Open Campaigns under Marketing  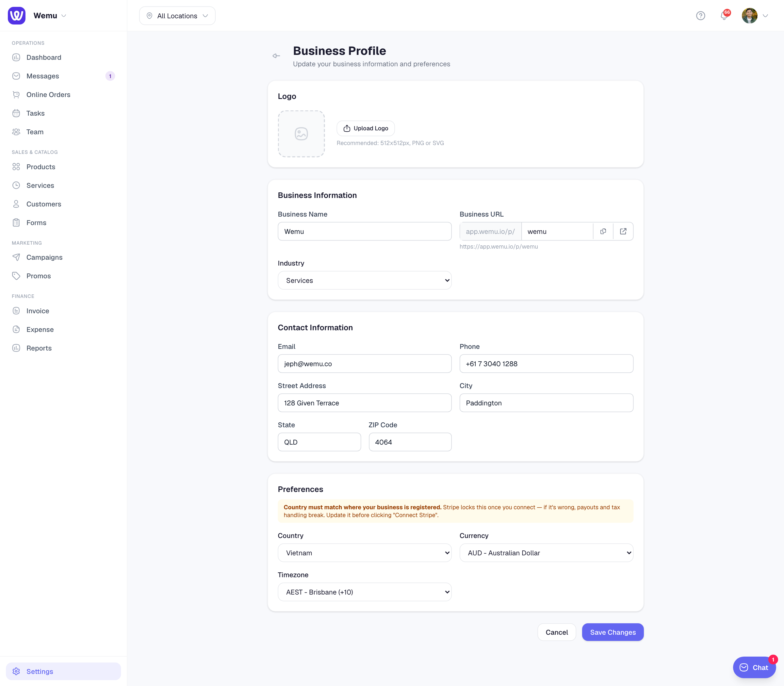tap(64, 257)
